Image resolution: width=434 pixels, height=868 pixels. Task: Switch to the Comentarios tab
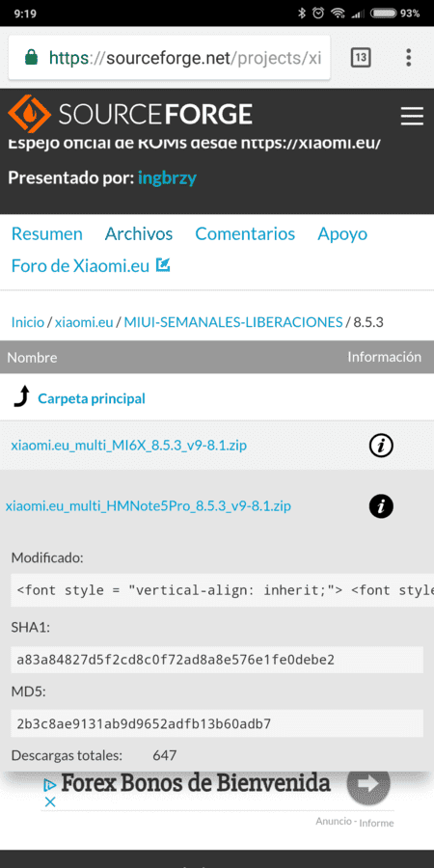tap(245, 233)
